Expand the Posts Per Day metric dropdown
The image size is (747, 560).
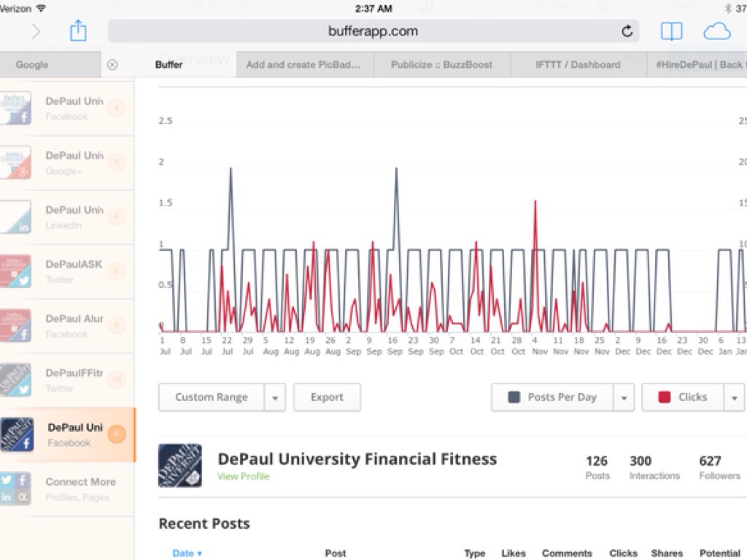pyautogui.click(x=623, y=397)
